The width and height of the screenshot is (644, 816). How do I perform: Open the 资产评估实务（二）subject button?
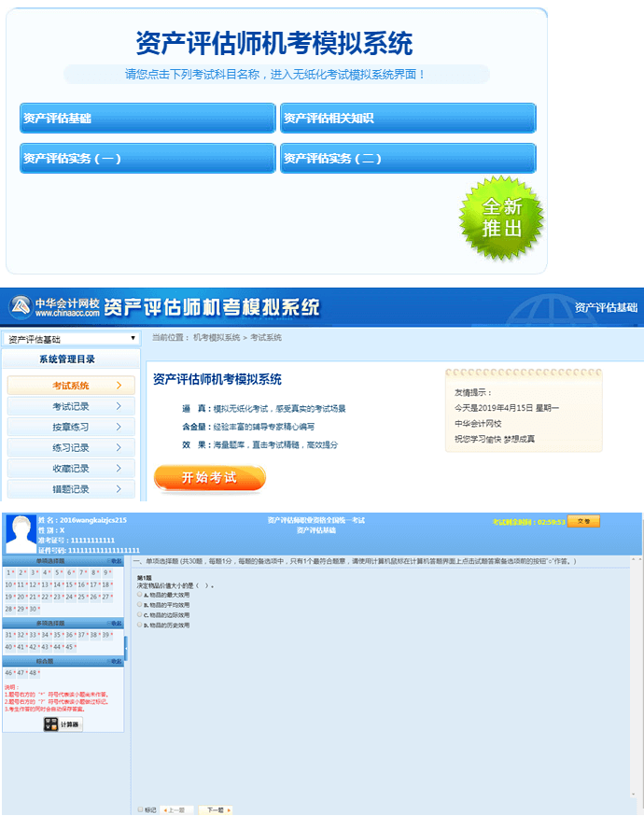(408, 158)
